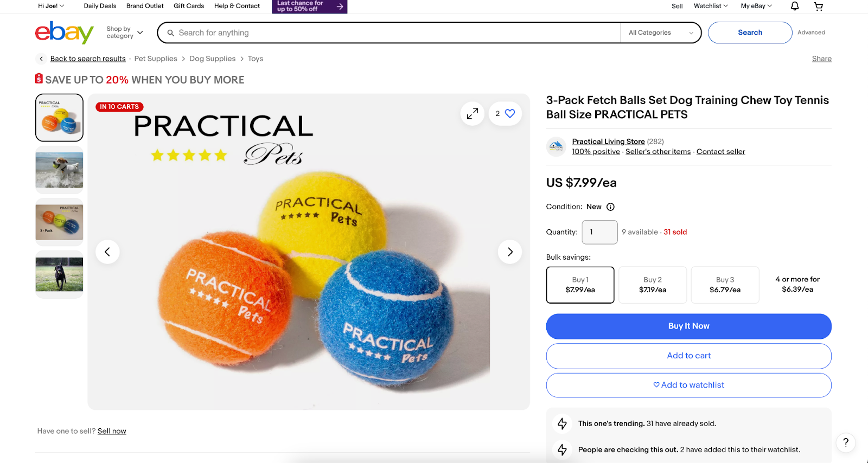The height and width of the screenshot is (463, 868).
Task: Select the thumbnail showing the dog in water
Action: (59, 169)
